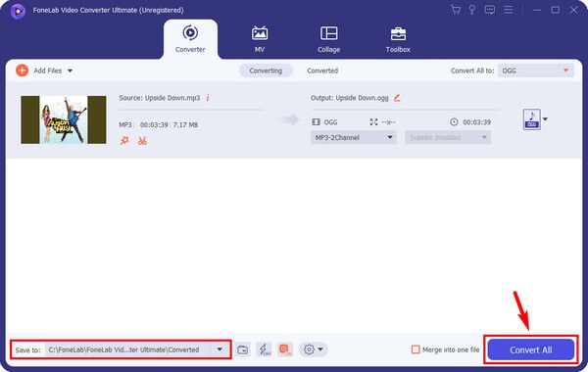The height and width of the screenshot is (372, 588).
Task: Select the Upside Down album thumbnail
Action: pos(64,119)
